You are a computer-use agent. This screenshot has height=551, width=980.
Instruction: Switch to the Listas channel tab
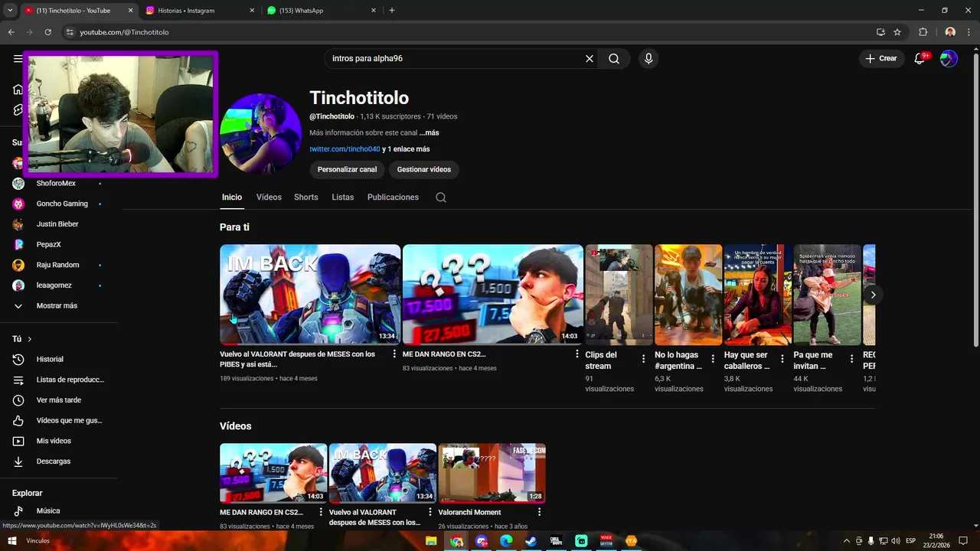pyautogui.click(x=343, y=197)
